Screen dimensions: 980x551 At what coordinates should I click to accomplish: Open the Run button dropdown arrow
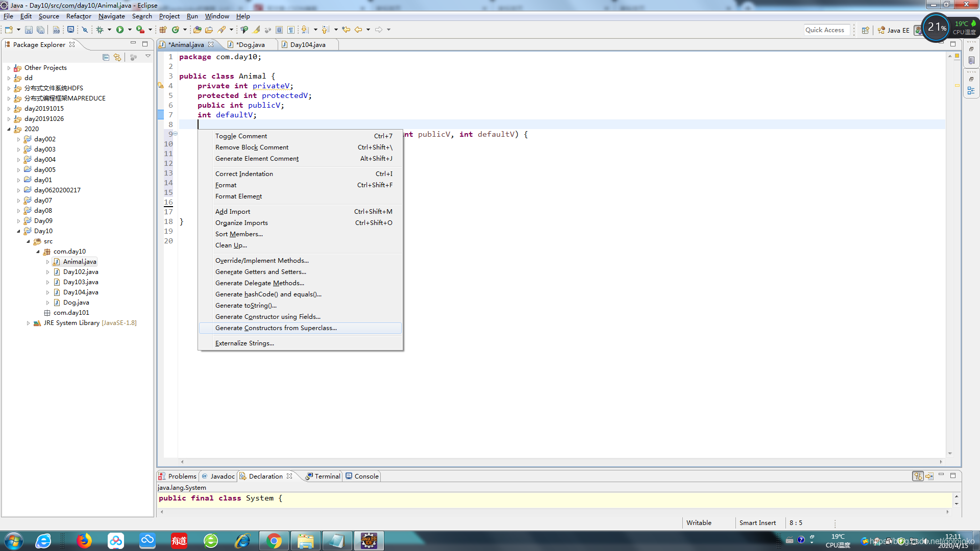[130, 30]
